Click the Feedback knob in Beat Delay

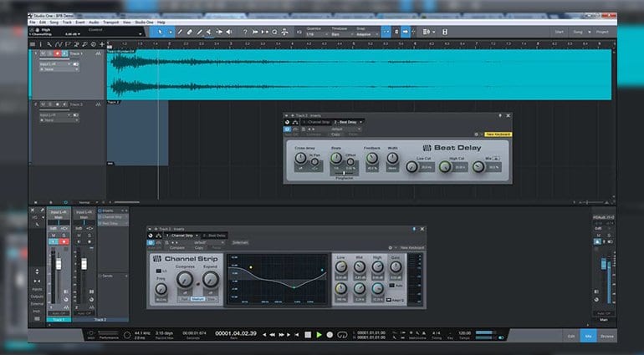[x=371, y=158]
